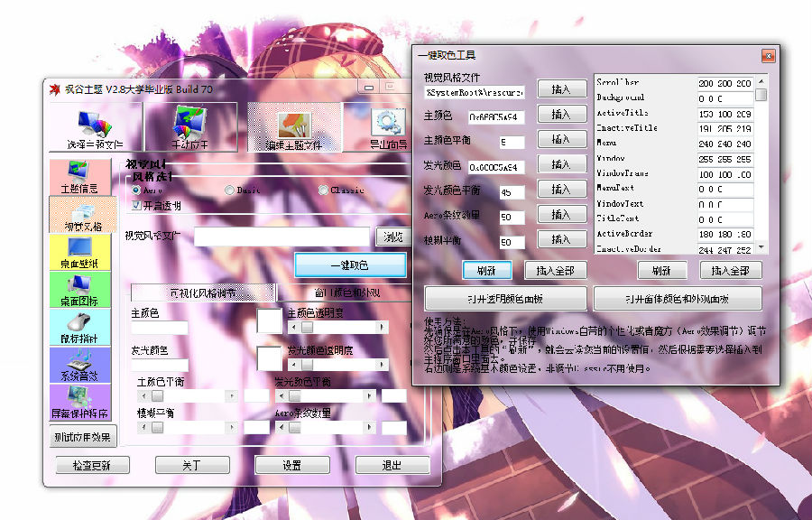Click 插入 beside Aero条纹数量 in color tool
812x520 pixels.
(x=562, y=214)
